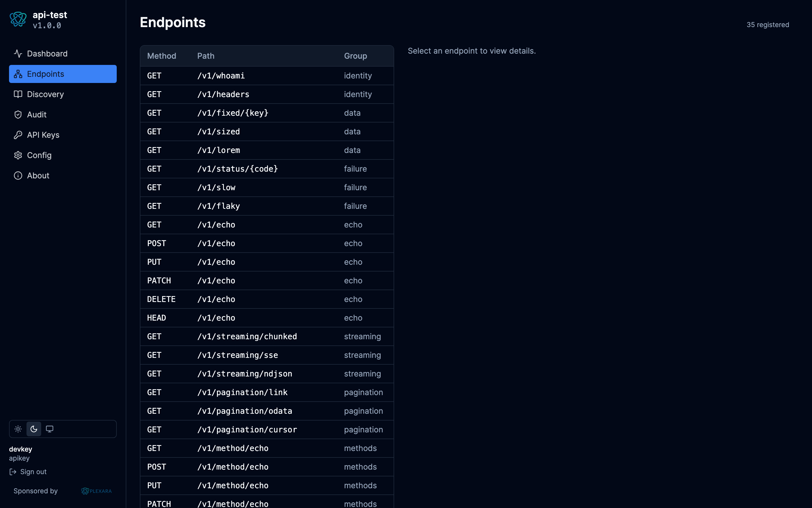Click the Dashboard activity icon
This screenshot has width=812, height=508.
click(x=18, y=54)
